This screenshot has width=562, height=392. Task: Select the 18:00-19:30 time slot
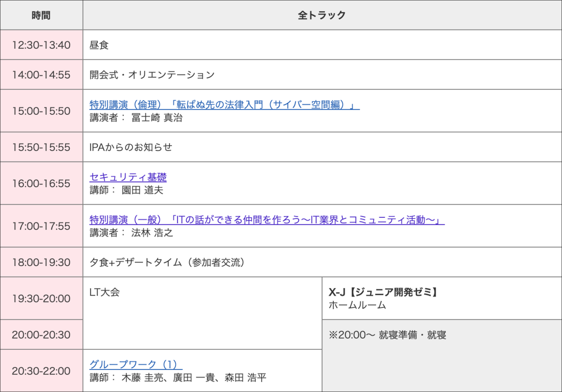pos(41,262)
